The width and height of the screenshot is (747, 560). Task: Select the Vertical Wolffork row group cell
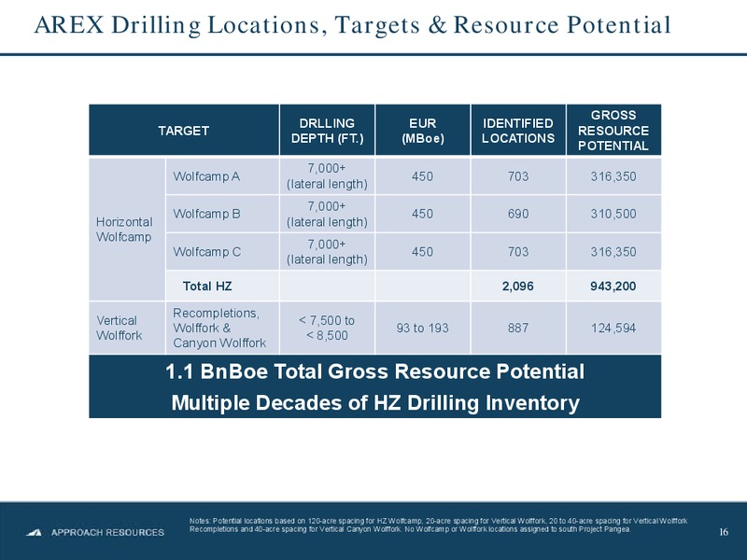[127, 329]
